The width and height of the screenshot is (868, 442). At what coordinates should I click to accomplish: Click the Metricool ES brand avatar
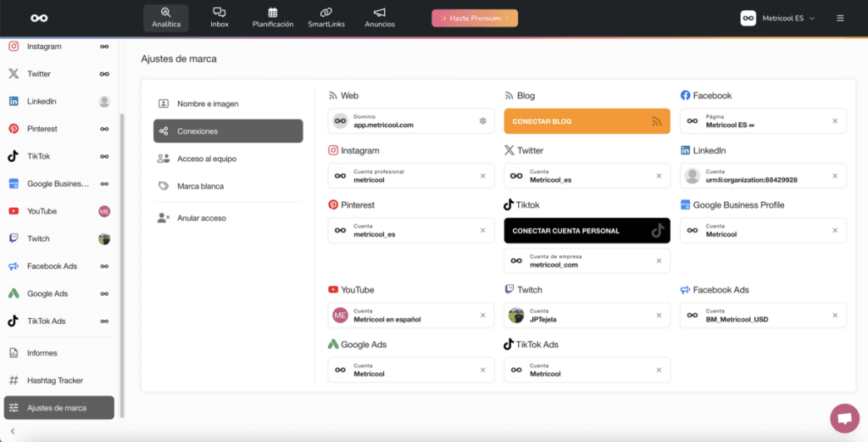click(748, 19)
